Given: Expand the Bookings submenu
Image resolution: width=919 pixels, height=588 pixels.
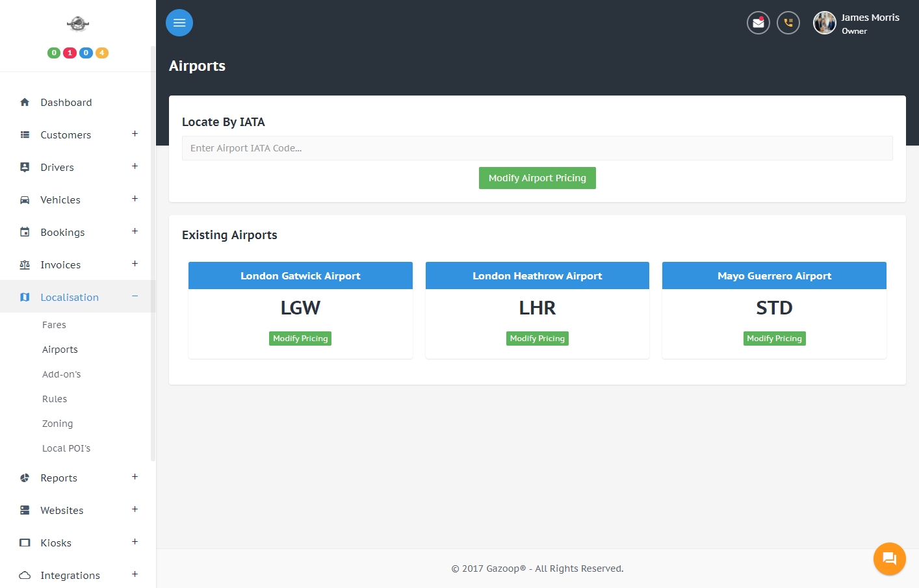Looking at the screenshot, I should tap(135, 231).
